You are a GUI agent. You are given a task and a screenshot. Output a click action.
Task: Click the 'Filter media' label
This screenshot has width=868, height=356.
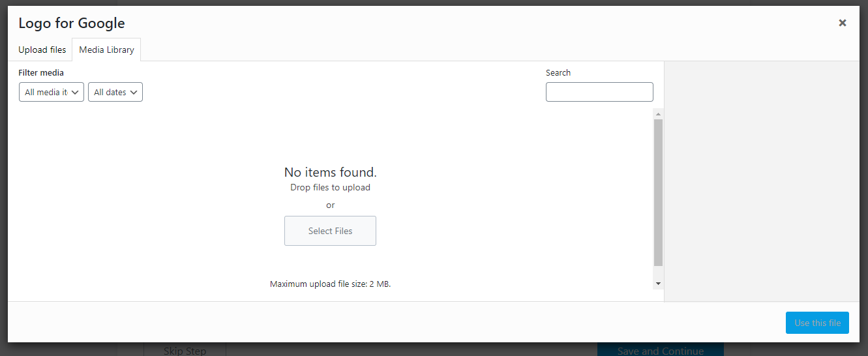[x=41, y=72]
